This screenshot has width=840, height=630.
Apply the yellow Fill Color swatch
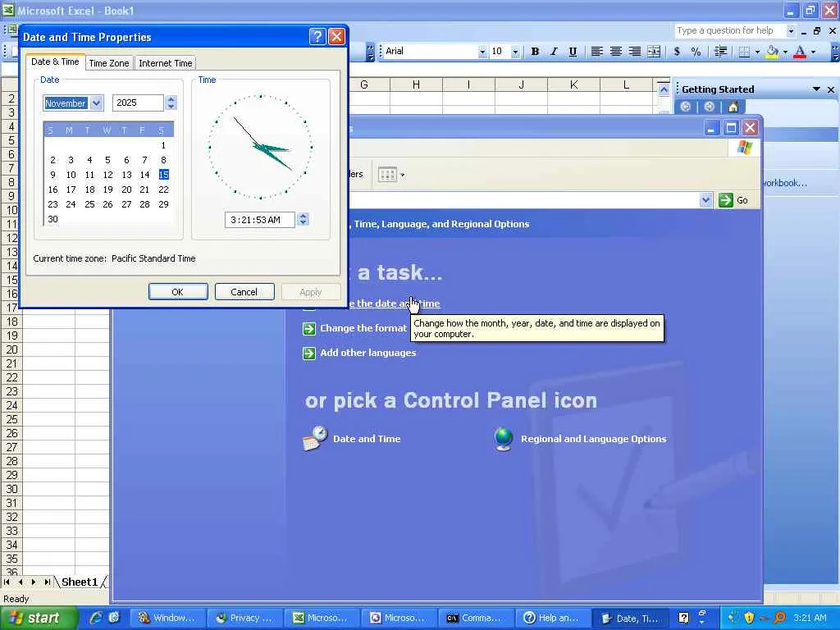772,52
